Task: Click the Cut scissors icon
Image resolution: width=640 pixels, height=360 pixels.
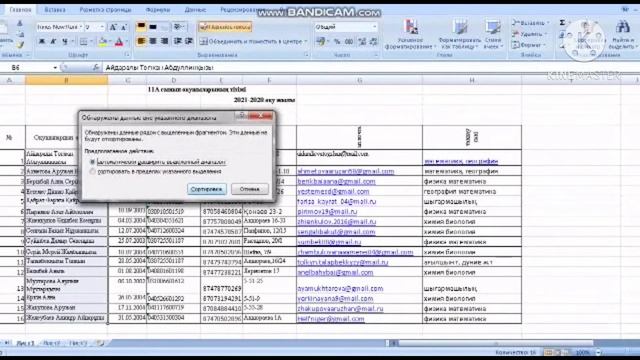Action: pyautogui.click(x=20, y=24)
